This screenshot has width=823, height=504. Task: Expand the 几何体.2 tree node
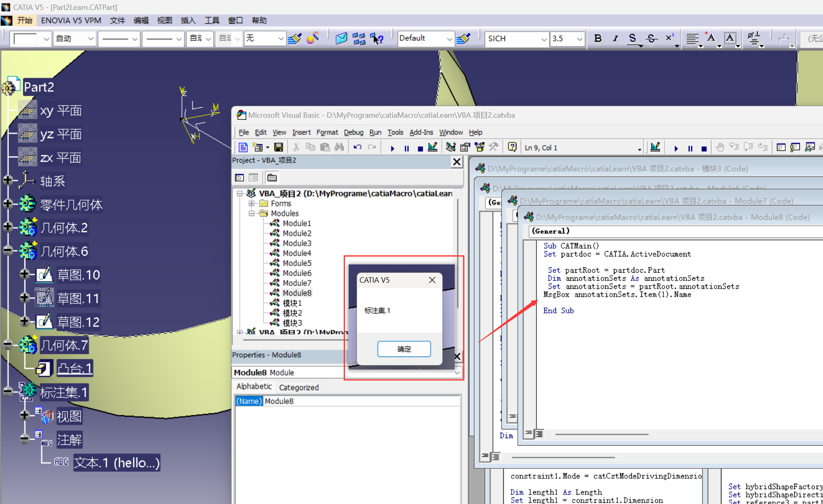click(7, 226)
